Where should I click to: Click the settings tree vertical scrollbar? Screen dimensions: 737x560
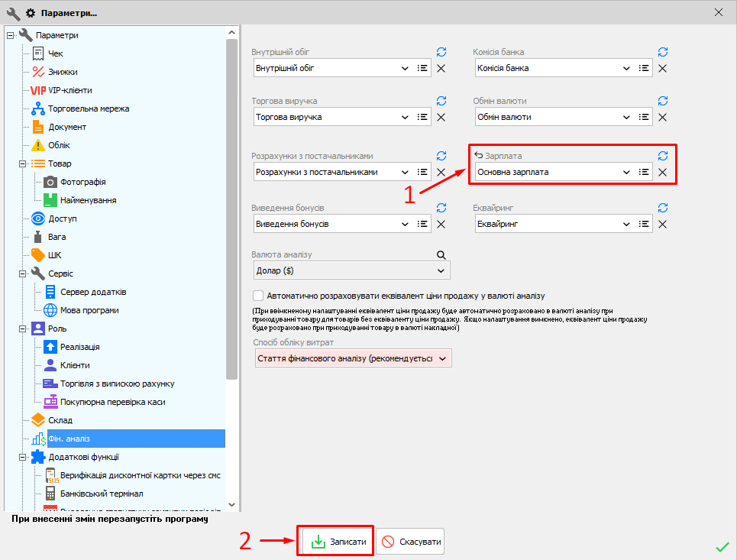pos(231,206)
